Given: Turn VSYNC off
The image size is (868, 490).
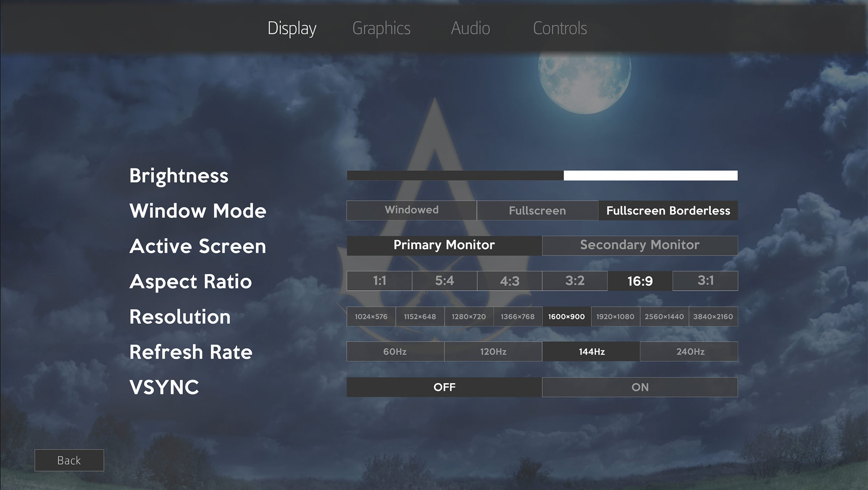Looking at the screenshot, I should [444, 387].
